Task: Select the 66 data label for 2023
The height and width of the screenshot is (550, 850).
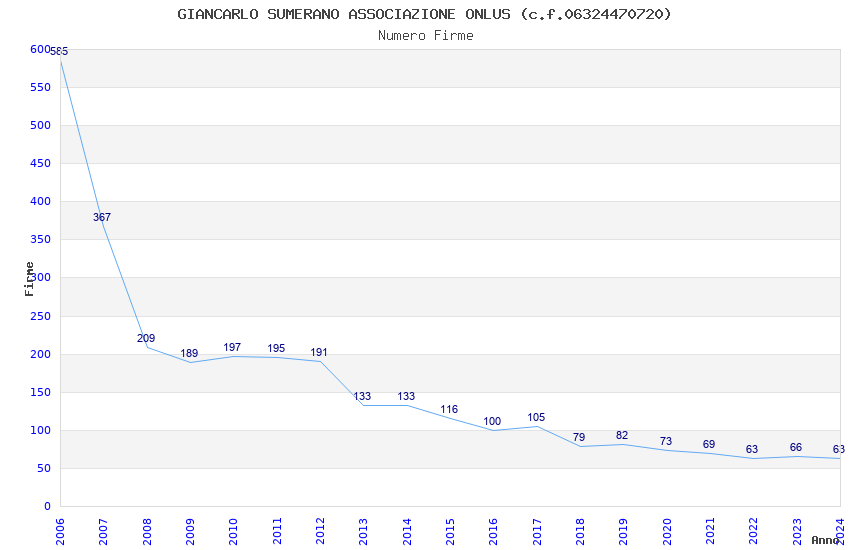Action: [796, 448]
